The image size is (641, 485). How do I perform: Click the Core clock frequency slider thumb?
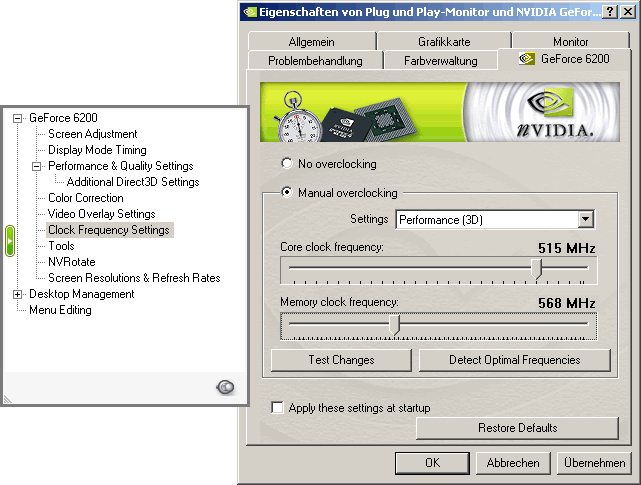[x=536, y=269]
